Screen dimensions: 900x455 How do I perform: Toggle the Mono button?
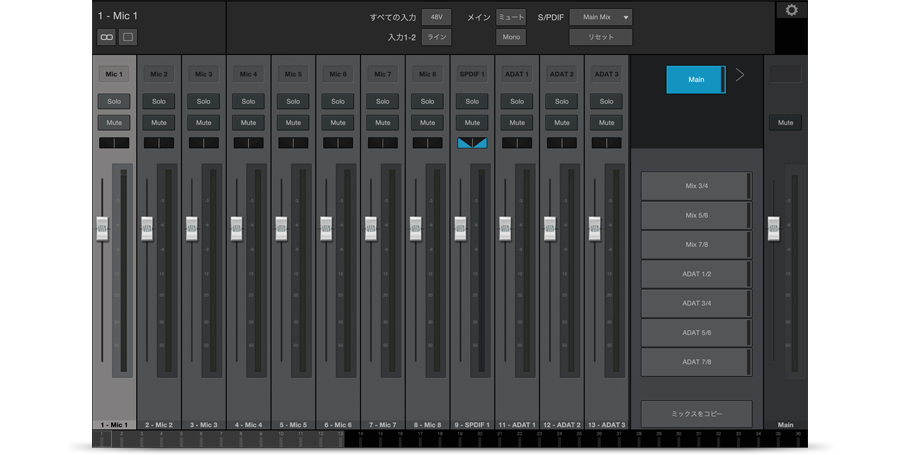[x=511, y=37]
